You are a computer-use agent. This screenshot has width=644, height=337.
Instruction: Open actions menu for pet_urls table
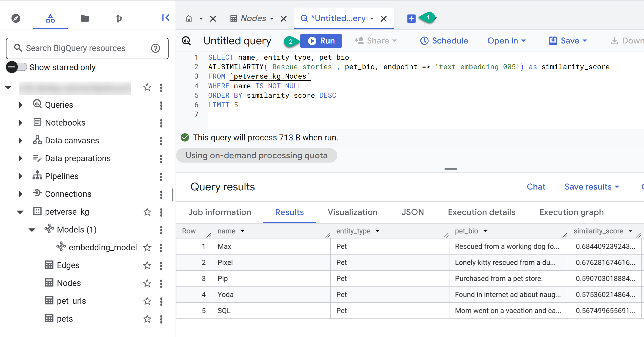(x=161, y=301)
